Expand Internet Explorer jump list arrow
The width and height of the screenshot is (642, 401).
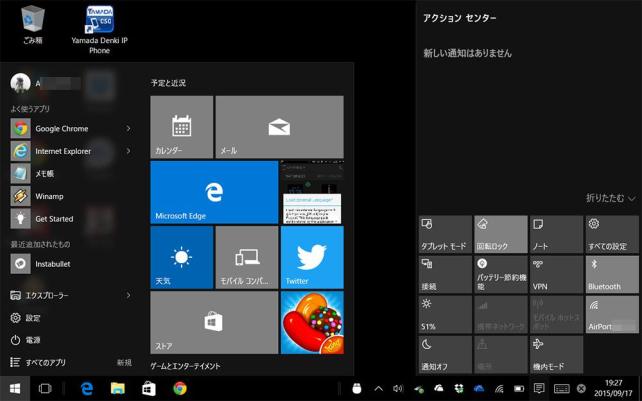(129, 151)
